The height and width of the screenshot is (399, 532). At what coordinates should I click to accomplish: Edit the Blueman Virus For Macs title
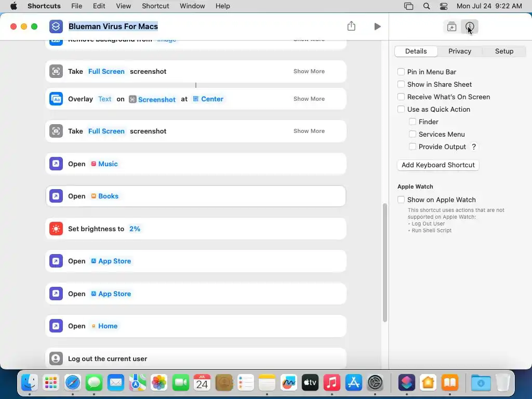pos(113,26)
